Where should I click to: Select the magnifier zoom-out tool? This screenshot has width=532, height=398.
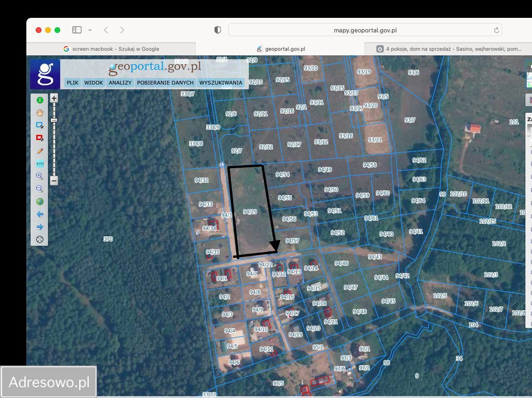40,189
